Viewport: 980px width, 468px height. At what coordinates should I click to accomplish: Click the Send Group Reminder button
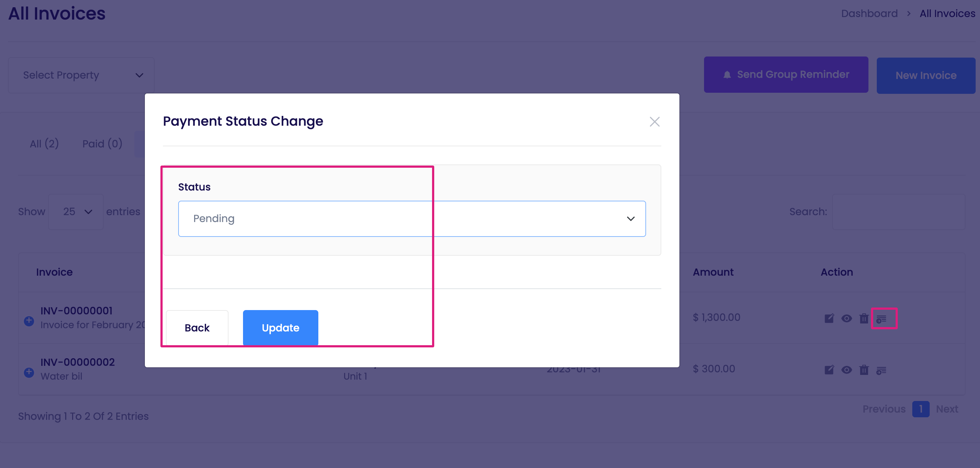click(x=786, y=75)
